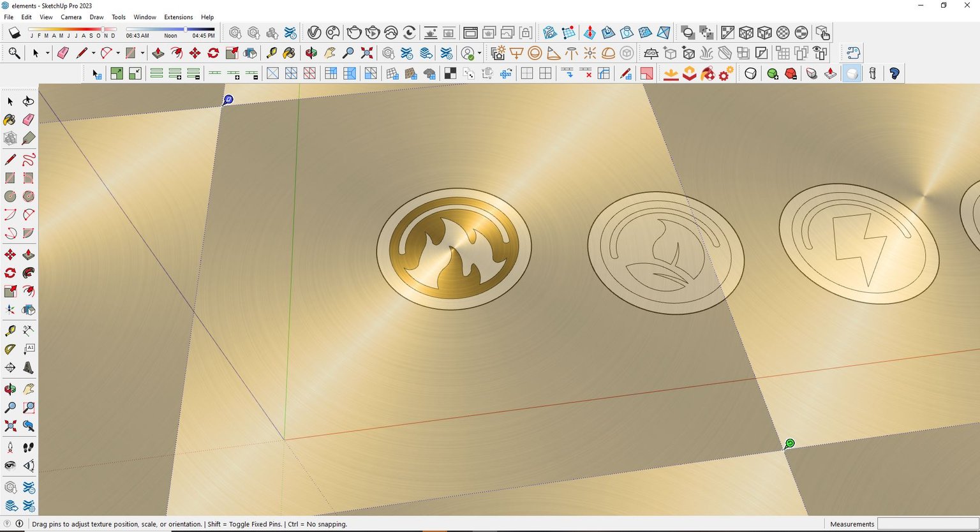The width and height of the screenshot is (980, 532).
Task: Click the grow-selection green square icon
Action: point(117,73)
